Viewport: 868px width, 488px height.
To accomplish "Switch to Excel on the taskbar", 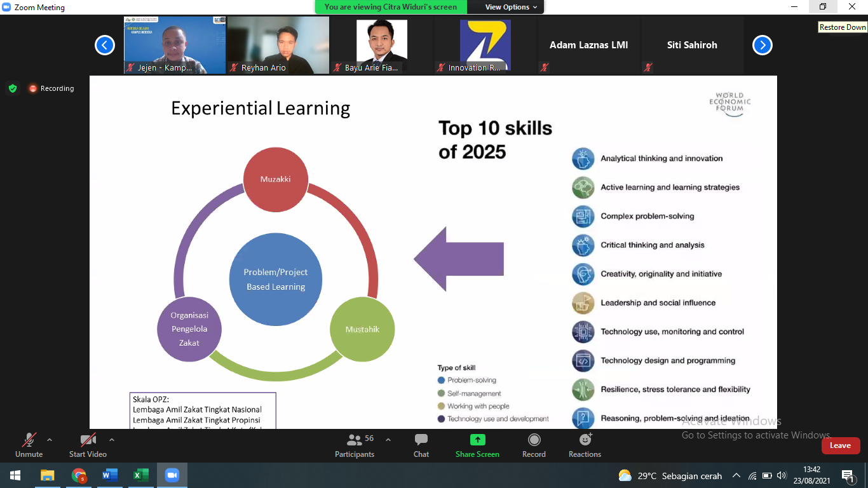I will coord(140,475).
